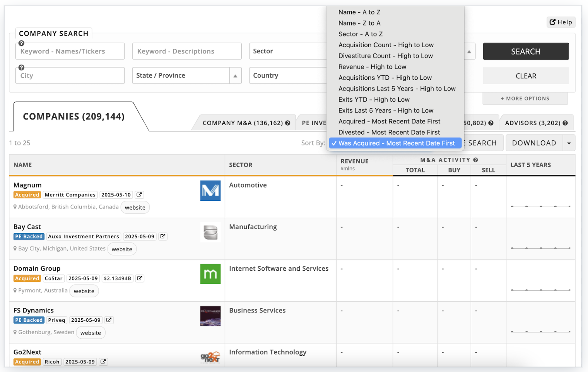Open external link icon beside Magnum's acquisition date

[139, 195]
